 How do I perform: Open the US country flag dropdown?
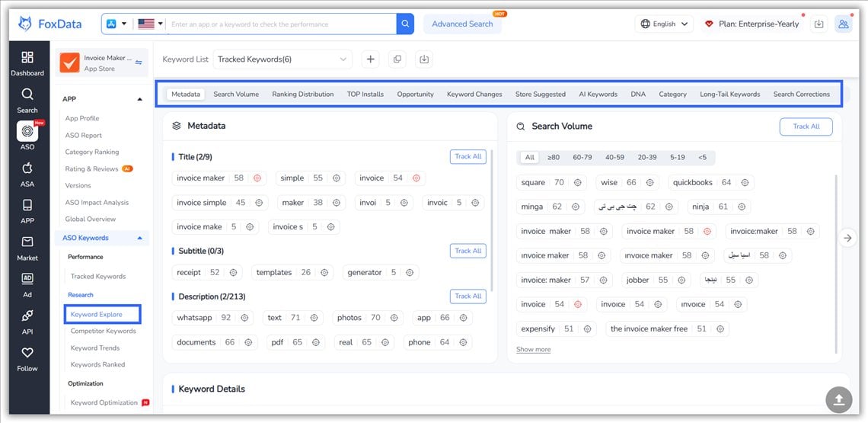151,24
